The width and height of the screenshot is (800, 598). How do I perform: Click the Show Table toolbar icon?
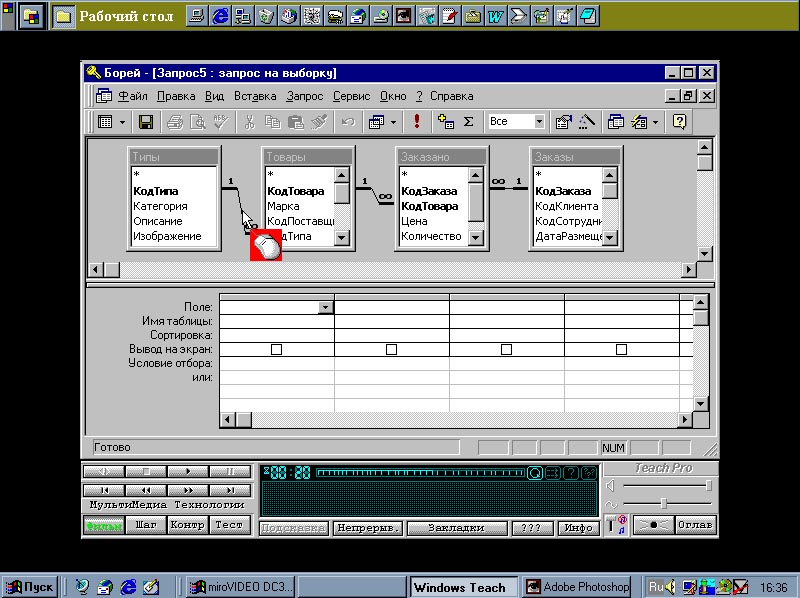[446, 122]
